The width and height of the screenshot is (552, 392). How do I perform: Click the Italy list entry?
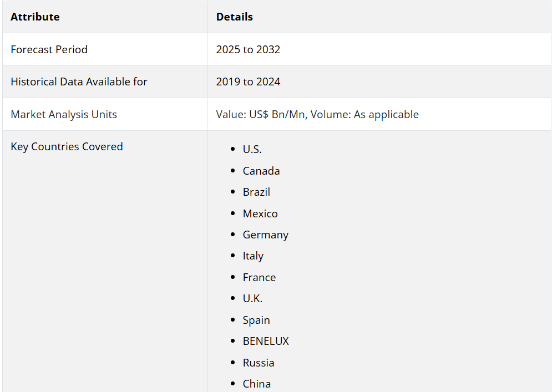pos(253,256)
